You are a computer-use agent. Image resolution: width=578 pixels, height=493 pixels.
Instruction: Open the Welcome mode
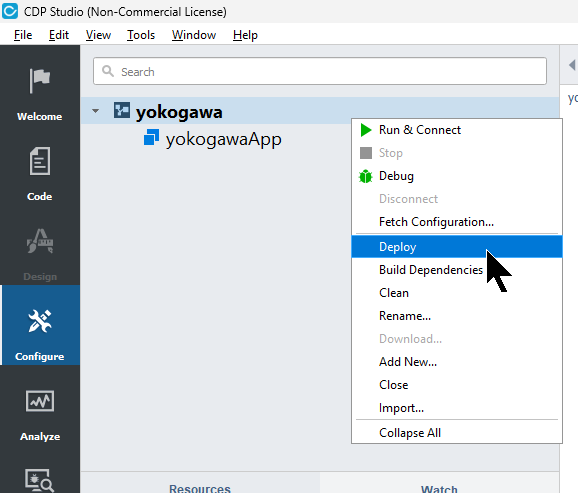pyautogui.click(x=40, y=94)
